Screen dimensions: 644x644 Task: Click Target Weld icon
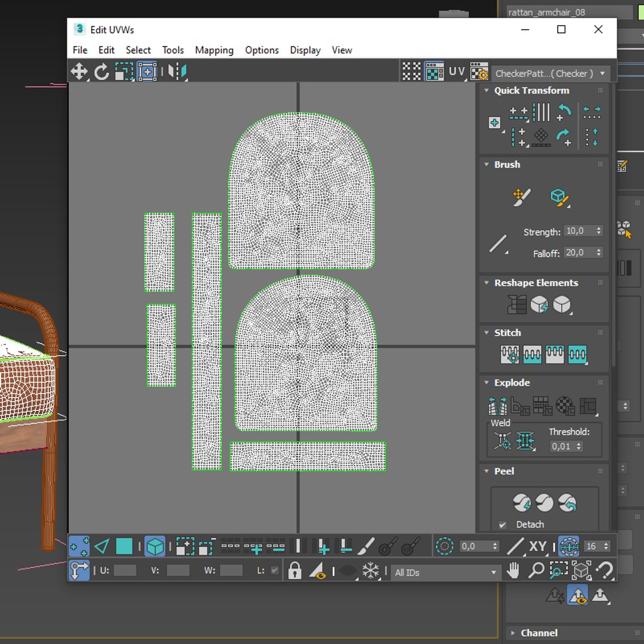[x=503, y=441]
